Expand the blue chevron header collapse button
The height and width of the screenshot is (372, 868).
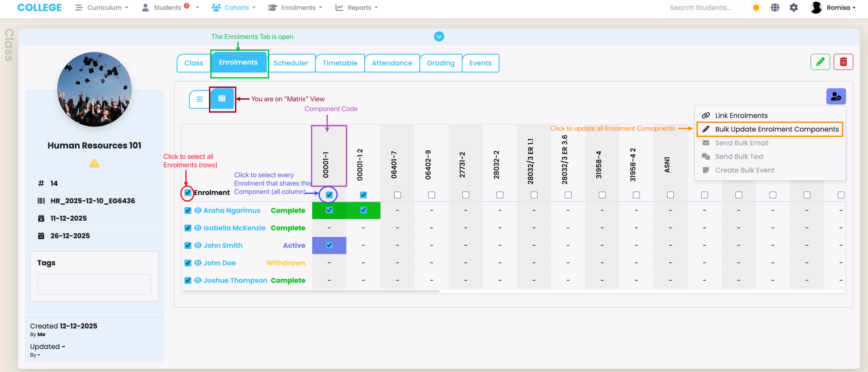439,37
